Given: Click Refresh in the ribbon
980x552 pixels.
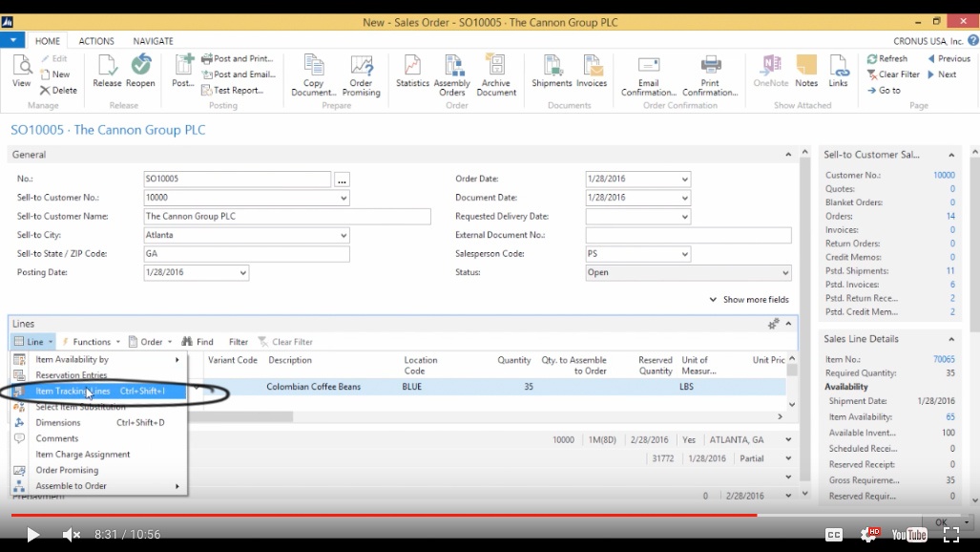Looking at the screenshot, I should click(886, 58).
